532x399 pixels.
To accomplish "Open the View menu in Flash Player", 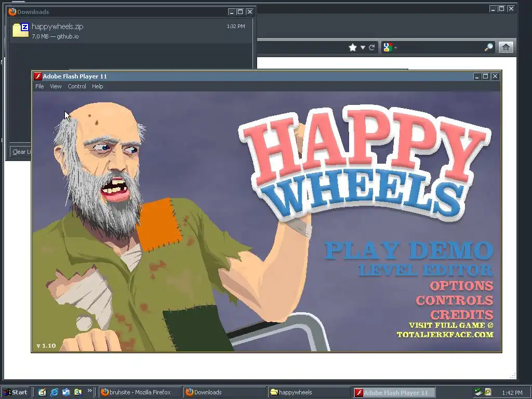I will pyautogui.click(x=56, y=86).
